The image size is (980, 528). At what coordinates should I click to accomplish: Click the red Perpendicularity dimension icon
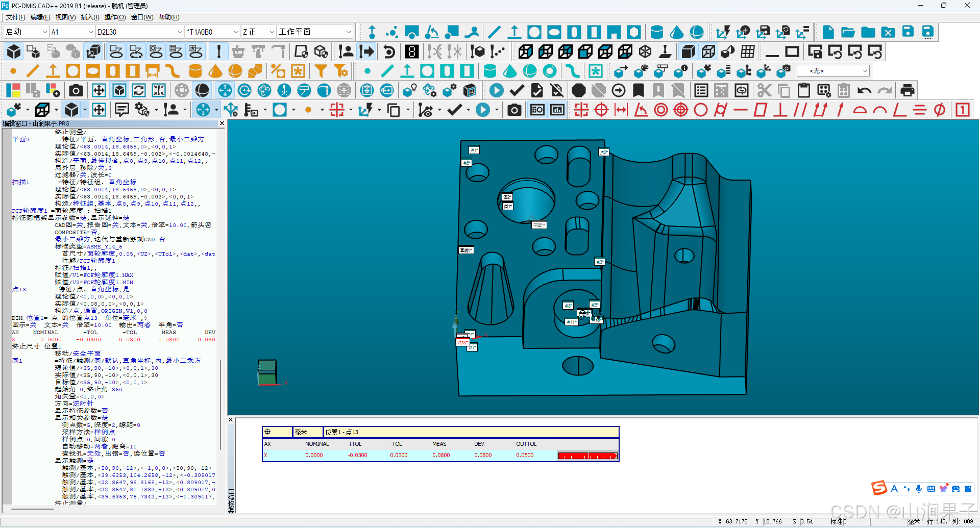(780, 110)
